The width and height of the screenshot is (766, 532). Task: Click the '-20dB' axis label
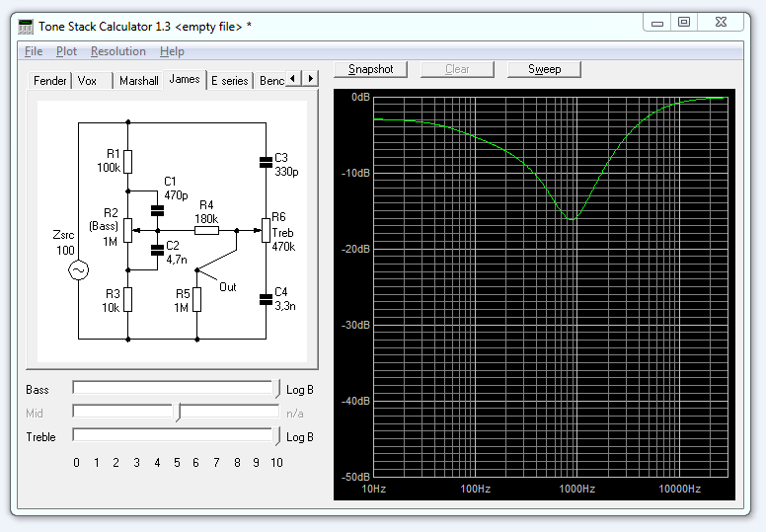(x=355, y=249)
